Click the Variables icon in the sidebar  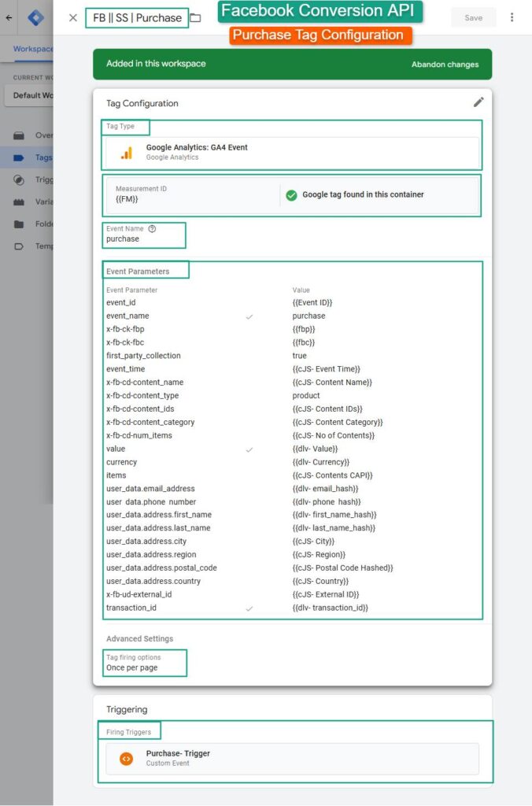point(19,202)
